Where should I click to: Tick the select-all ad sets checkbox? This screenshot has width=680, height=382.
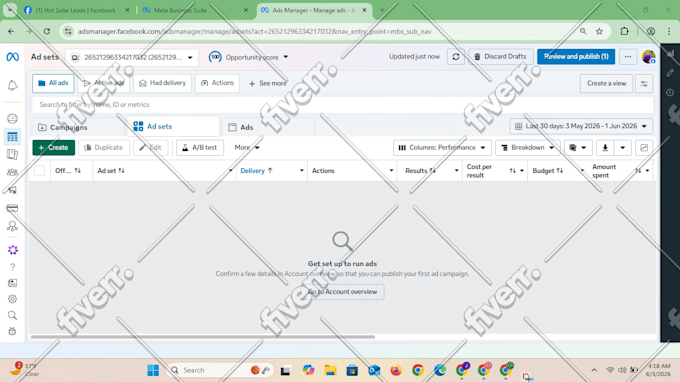[39, 171]
